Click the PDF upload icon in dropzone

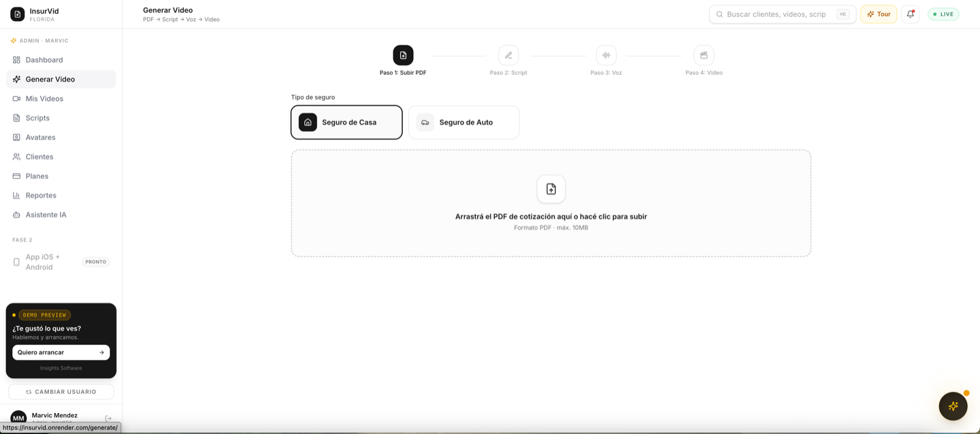coord(551,189)
